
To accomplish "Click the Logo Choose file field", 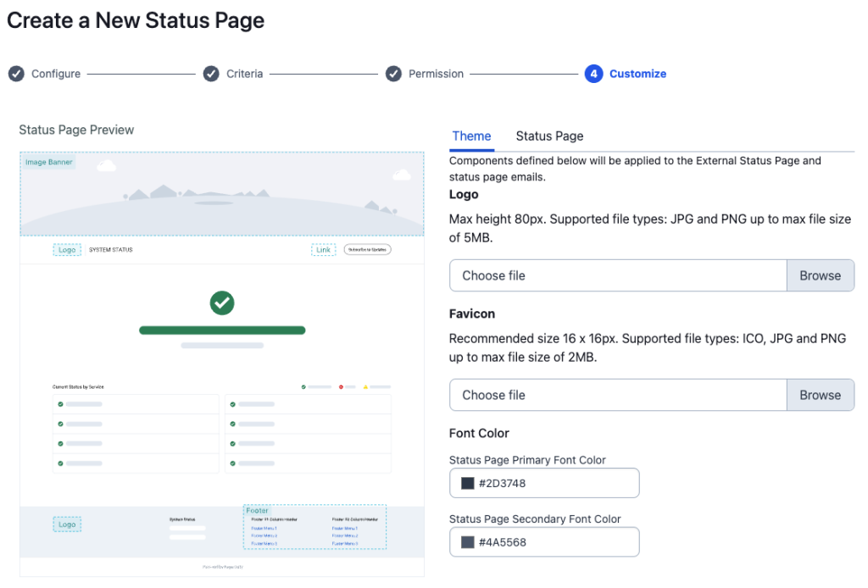I will [x=618, y=275].
